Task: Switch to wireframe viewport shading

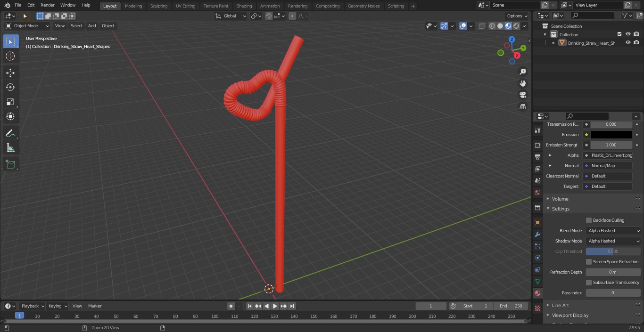Action: [x=492, y=26]
